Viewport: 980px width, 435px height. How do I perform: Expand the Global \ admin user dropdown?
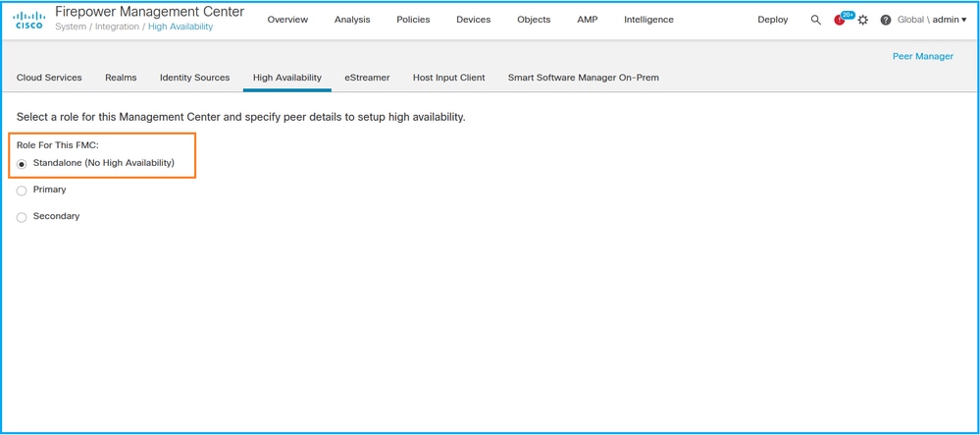931,20
